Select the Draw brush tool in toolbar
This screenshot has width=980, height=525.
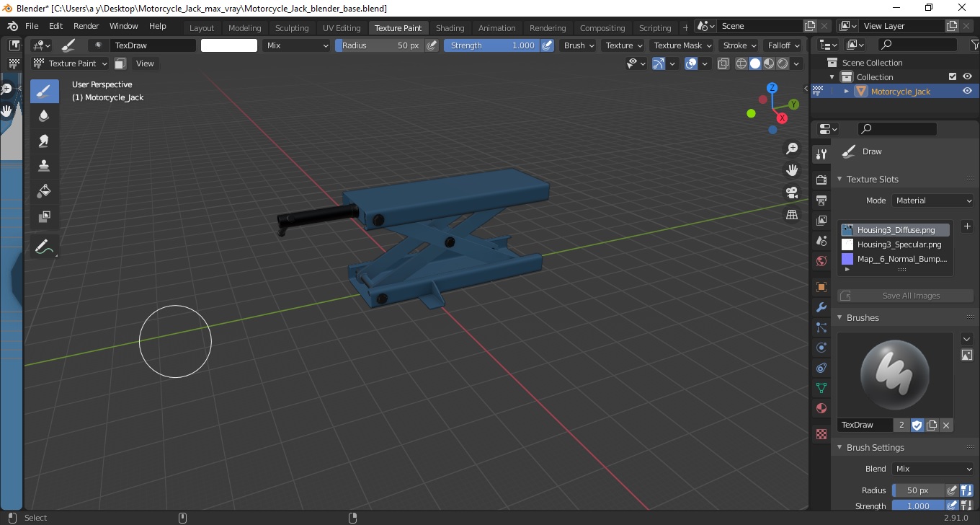[x=44, y=91]
